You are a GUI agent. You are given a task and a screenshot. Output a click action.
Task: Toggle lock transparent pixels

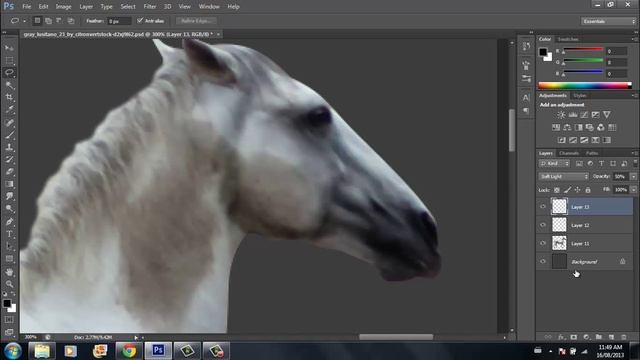tap(557, 190)
